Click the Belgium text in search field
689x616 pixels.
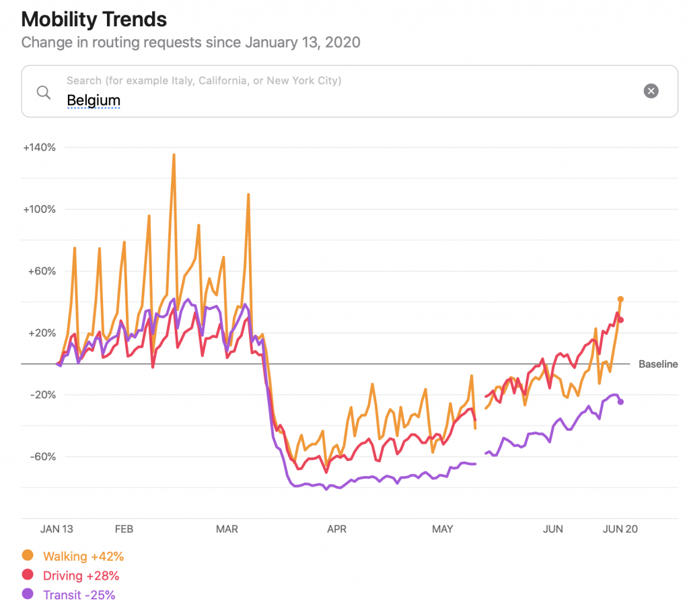pyautogui.click(x=94, y=101)
